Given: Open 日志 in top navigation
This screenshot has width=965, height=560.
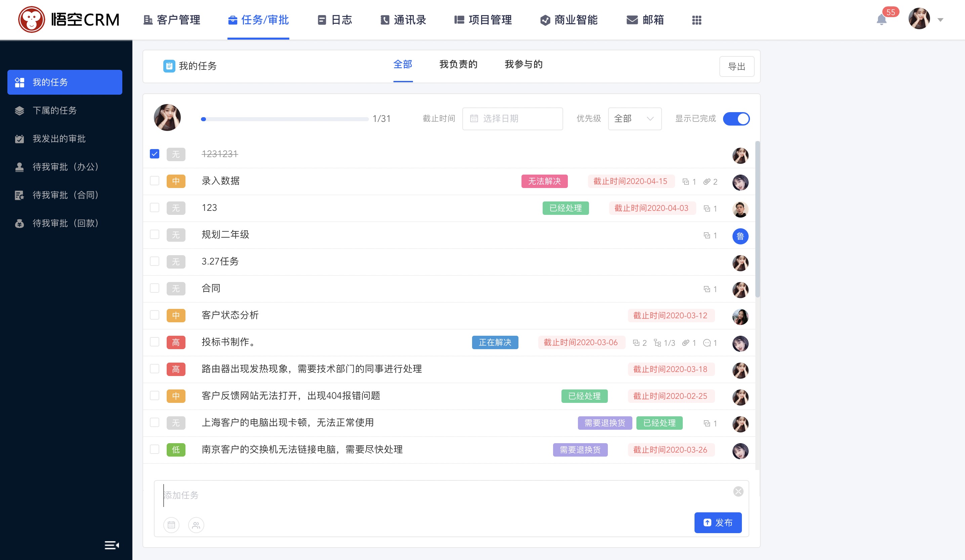Looking at the screenshot, I should [x=335, y=20].
